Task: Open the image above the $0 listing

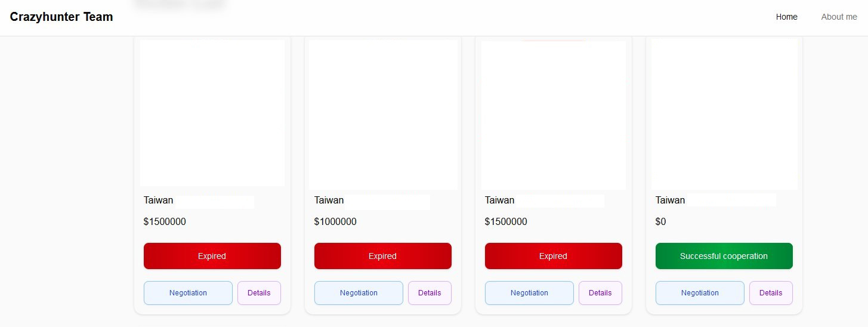Action: 724,115
